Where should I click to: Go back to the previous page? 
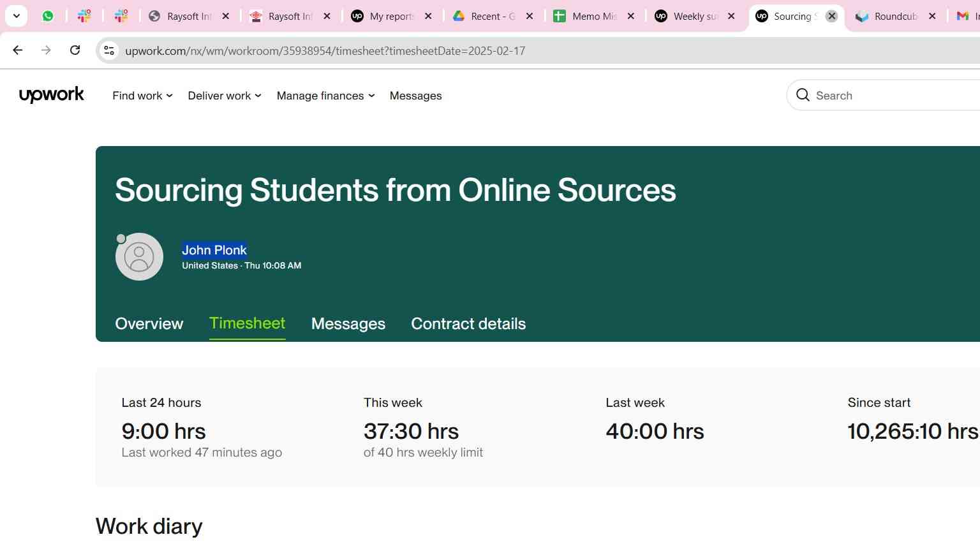point(18,50)
